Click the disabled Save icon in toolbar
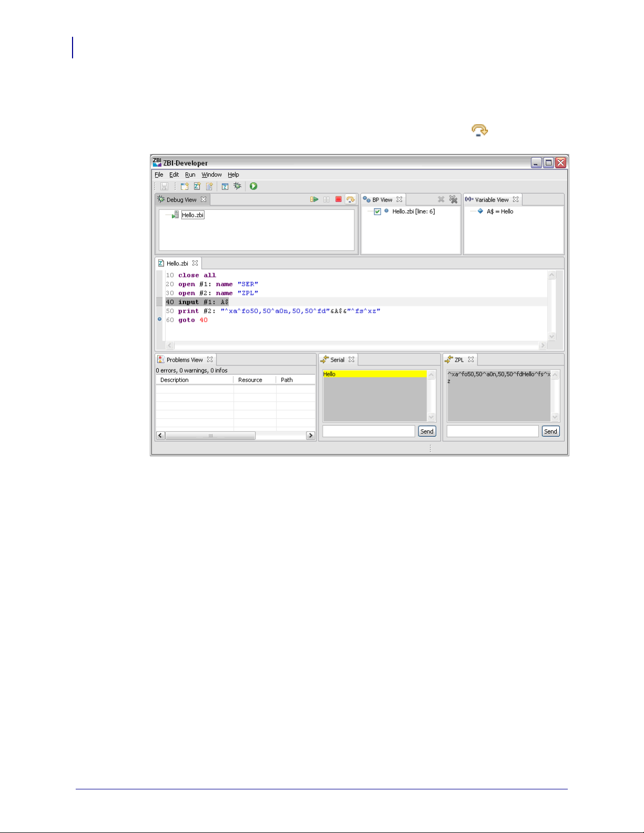The height and width of the screenshot is (833, 644). click(x=164, y=186)
